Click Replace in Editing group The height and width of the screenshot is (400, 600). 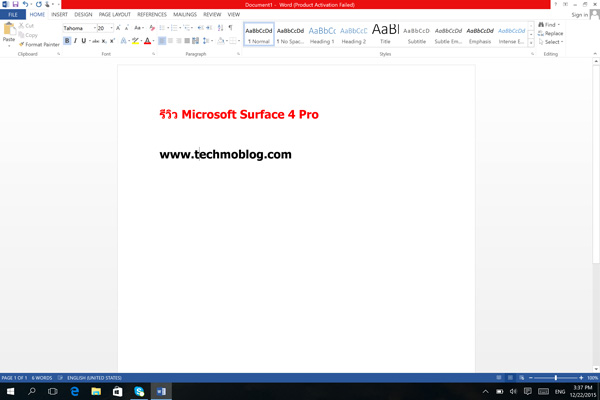point(551,33)
